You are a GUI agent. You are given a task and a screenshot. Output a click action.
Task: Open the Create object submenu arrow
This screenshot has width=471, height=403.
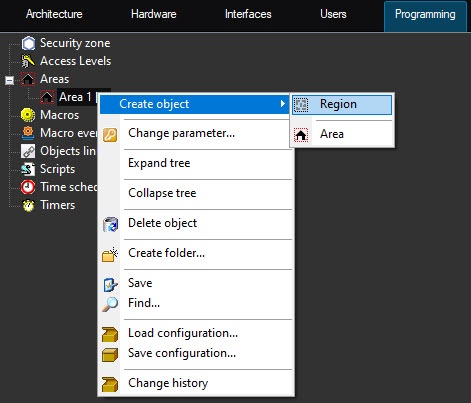coord(283,104)
